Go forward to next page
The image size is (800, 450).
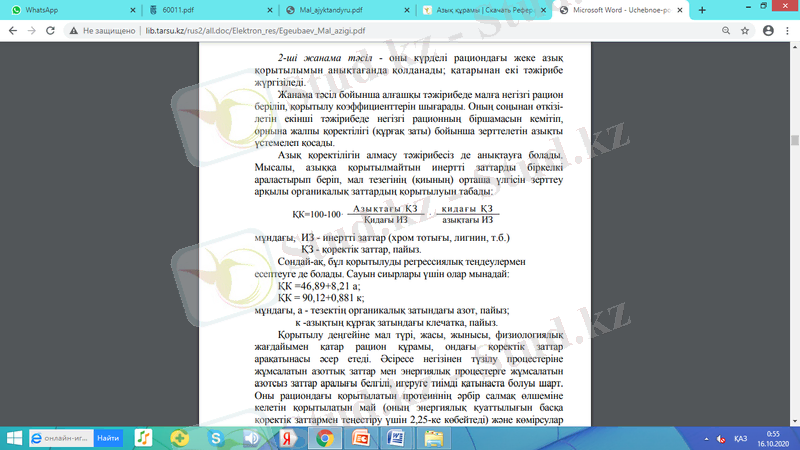32,31
